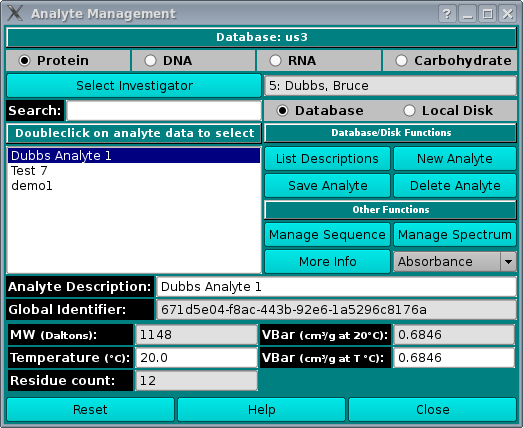523x428 pixels.
Task: Click the MW Daltons value field
Action: (x=196, y=335)
